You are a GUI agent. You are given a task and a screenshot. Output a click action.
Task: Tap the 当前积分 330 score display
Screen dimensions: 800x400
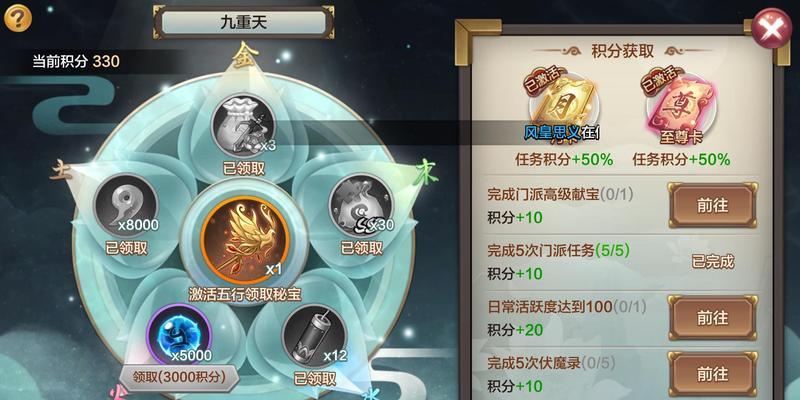pos(76,62)
